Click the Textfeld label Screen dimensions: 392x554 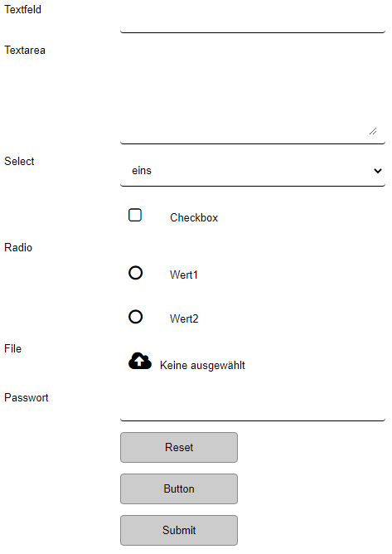[22, 10]
